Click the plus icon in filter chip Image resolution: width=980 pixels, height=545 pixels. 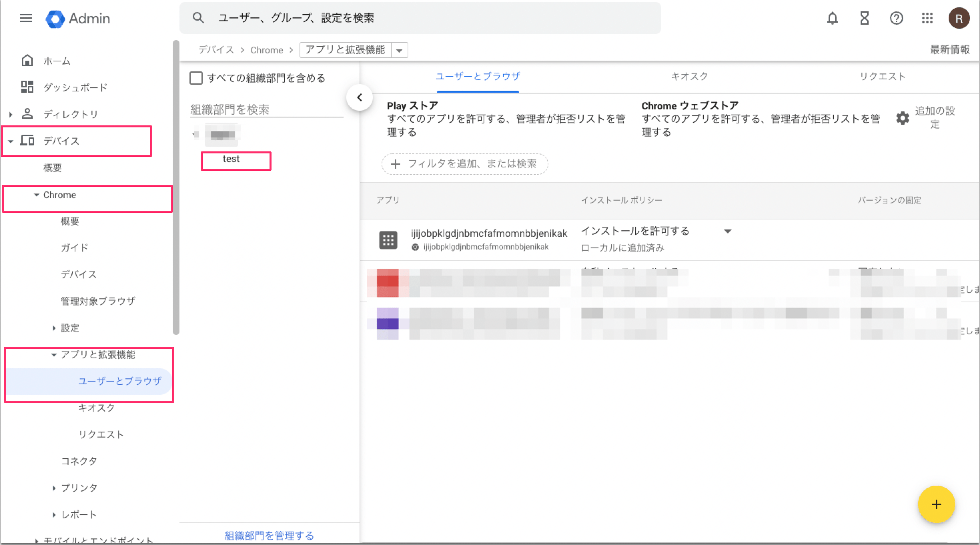pyautogui.click(x=396, y=164)
